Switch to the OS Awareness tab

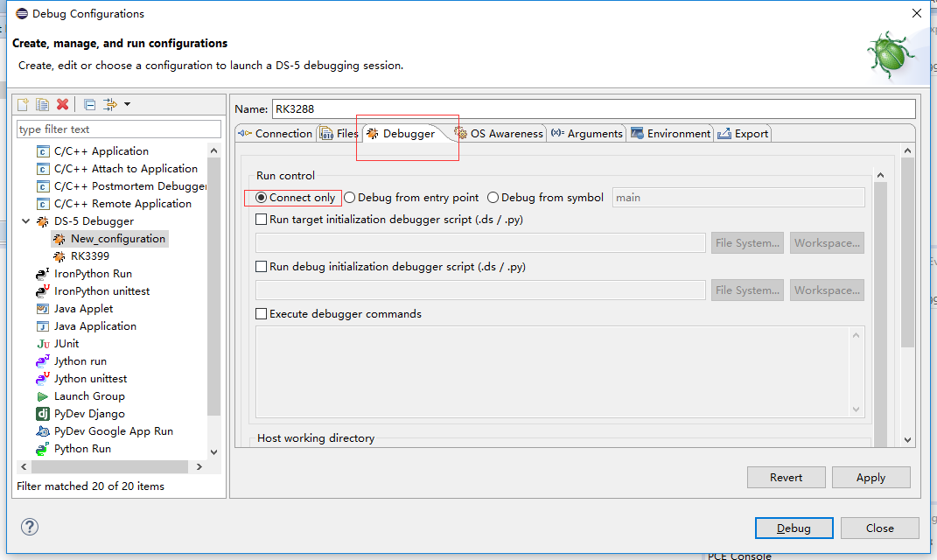[499, 133]
